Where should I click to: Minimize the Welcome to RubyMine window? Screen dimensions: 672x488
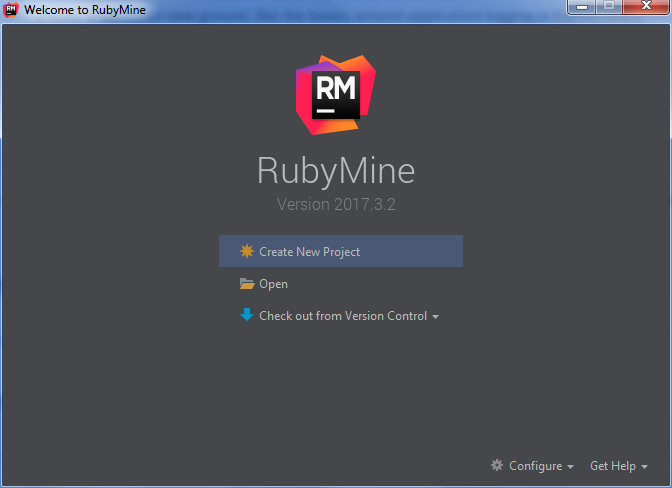(x=581, y=8)
